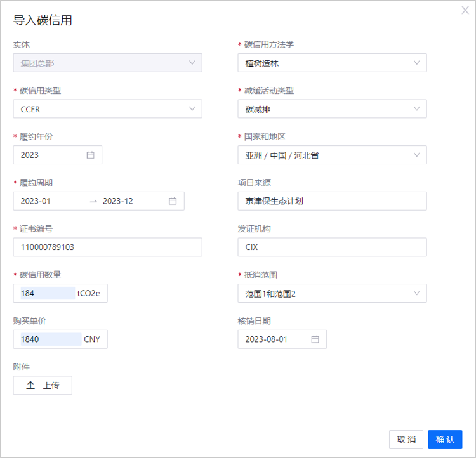Click the 履约年份 value 2023
Image resolution: width=476 pixels, height=458 pixels.
(29, 155)
